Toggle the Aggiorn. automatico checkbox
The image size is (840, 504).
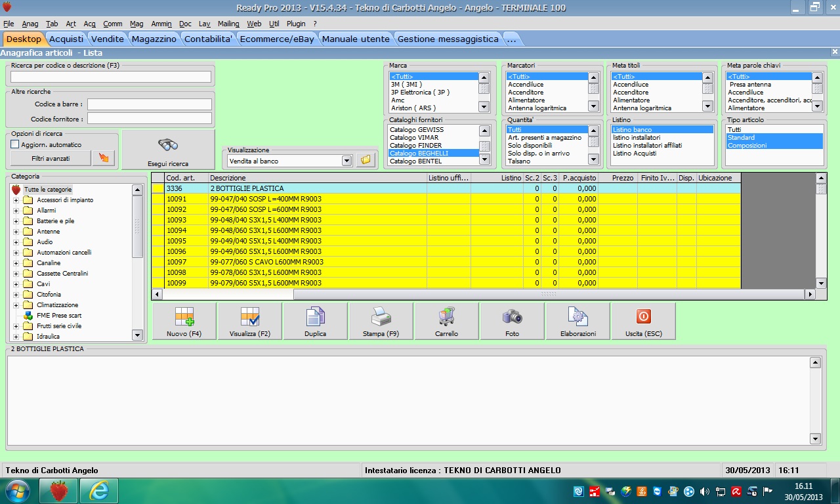(15, 144)
